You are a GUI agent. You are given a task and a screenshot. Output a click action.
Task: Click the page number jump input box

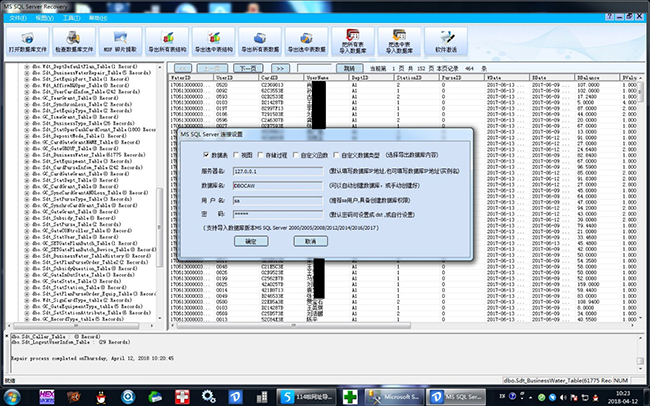point(314,68)
